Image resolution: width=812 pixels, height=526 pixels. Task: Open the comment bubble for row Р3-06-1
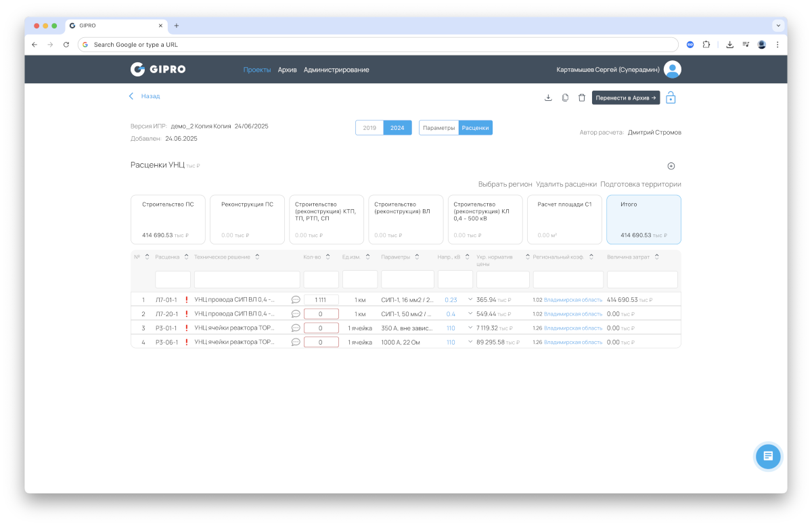[296, 342]
